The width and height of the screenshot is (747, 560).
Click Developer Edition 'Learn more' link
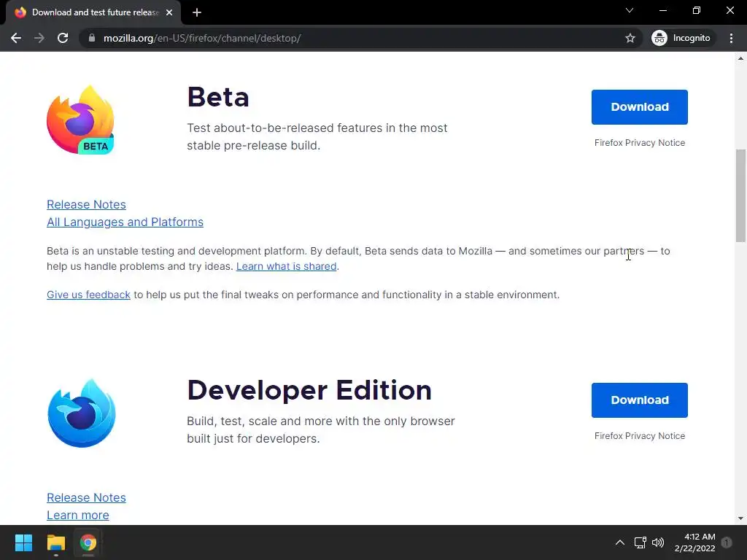point(77,515)
